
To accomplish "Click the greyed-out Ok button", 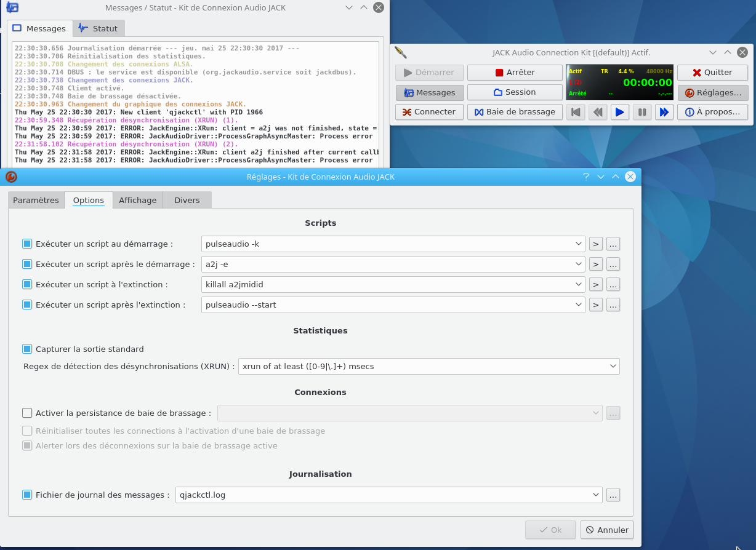I will (x=550, y=530).
